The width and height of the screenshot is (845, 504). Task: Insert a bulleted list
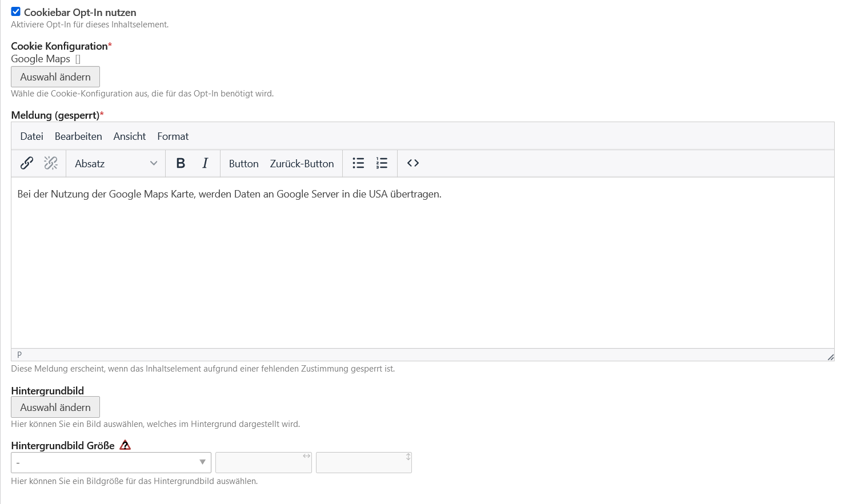(358, 163)
